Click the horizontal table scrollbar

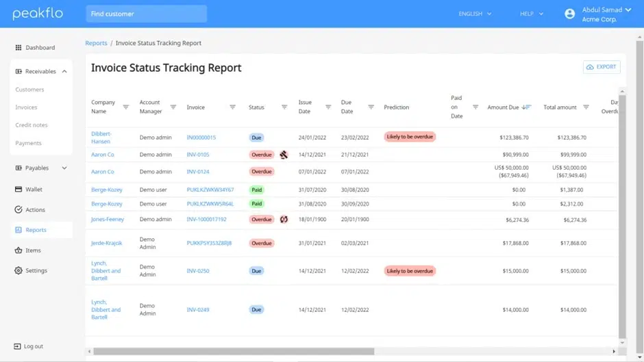point(234,351)
